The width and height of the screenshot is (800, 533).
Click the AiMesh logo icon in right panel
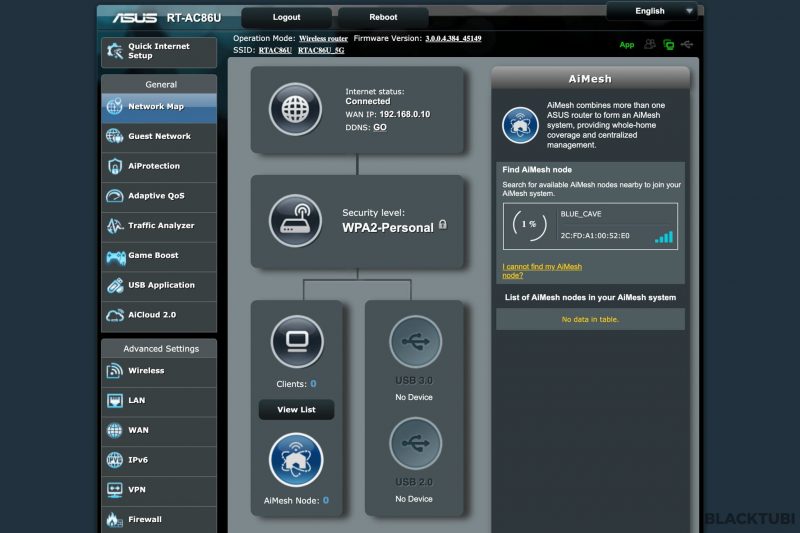[x=520, y=125]
